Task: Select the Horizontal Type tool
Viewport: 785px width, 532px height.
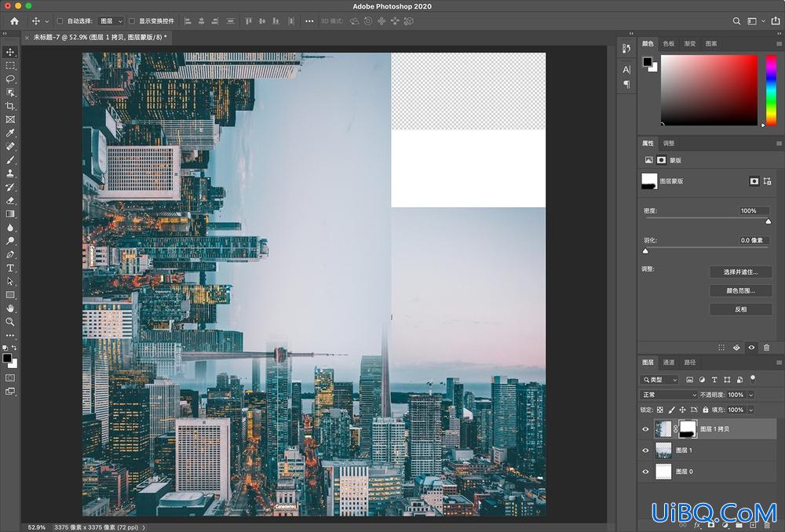Action: (x=10, y=268)
